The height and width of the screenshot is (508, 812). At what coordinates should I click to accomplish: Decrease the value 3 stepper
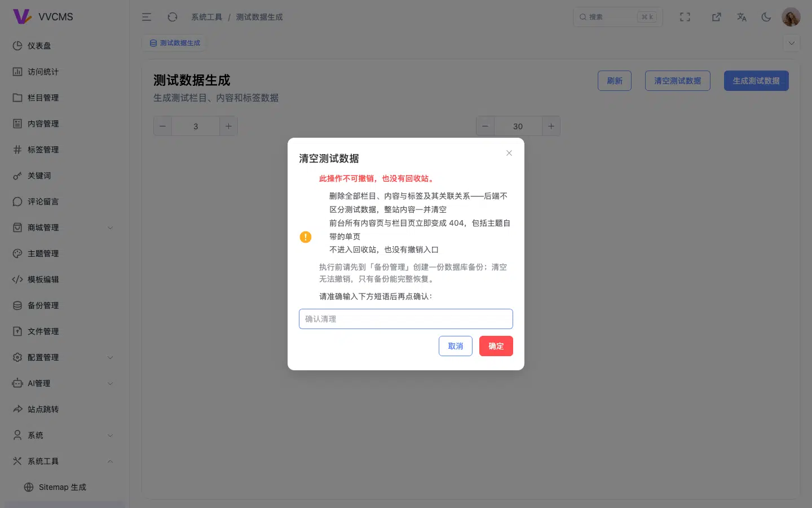(163, 126)
